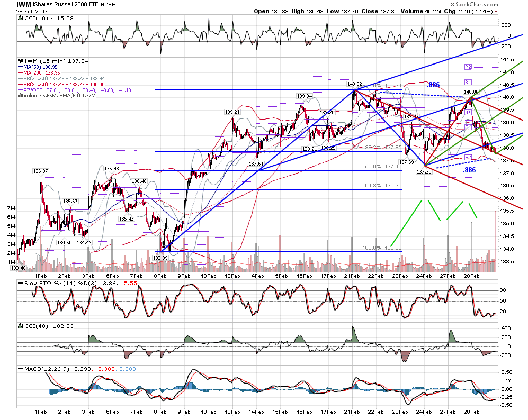528x420 pixels.
Task: Click the 140.32 peak price label
Action: click(x=355, y=84)
